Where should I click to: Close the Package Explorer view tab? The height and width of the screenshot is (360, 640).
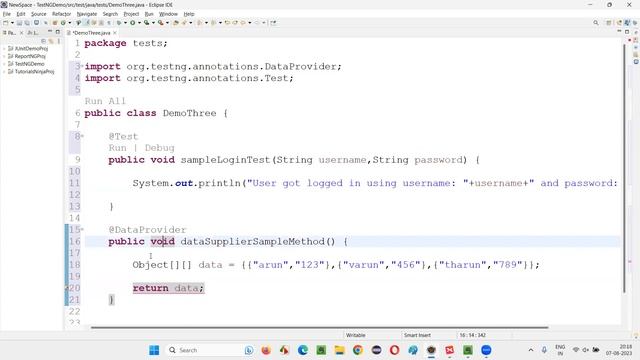pos(22,32)
